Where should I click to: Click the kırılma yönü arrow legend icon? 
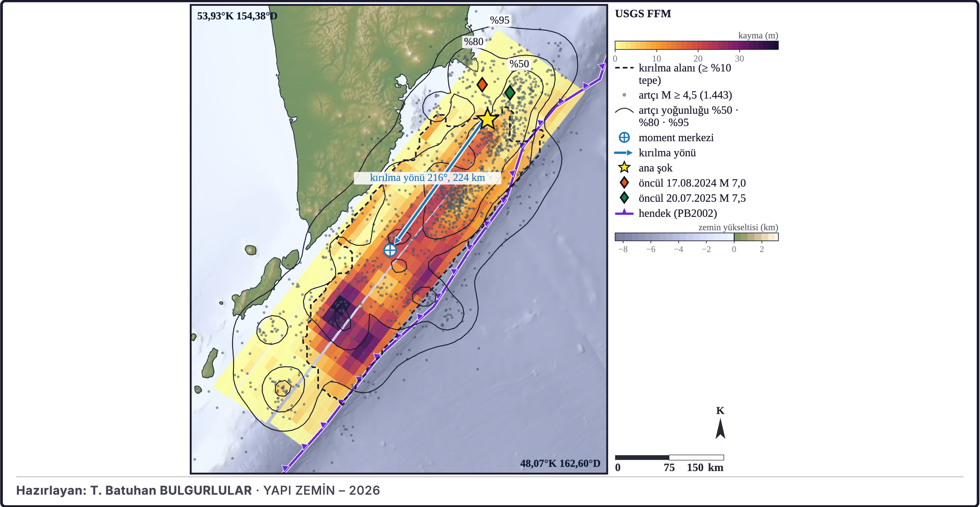[623, 153]
